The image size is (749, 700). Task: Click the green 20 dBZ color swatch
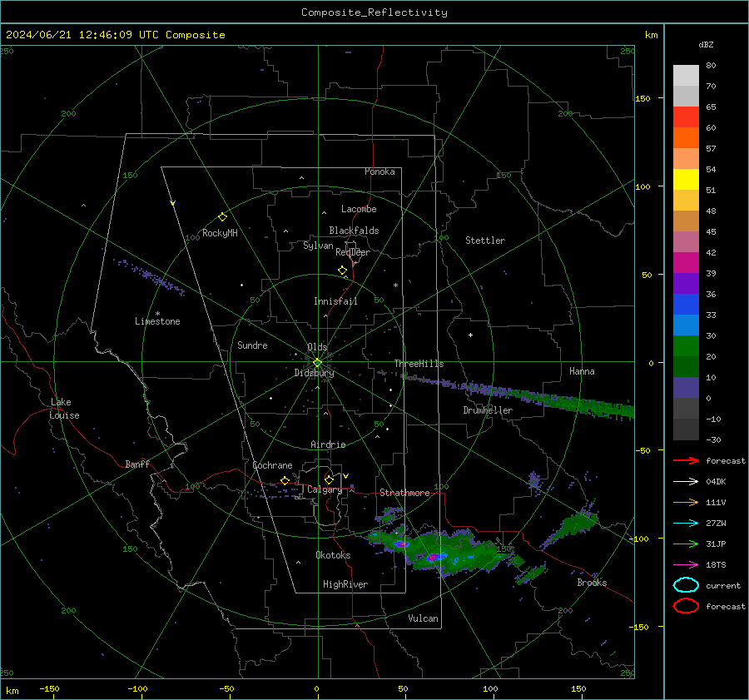[686, 346]
